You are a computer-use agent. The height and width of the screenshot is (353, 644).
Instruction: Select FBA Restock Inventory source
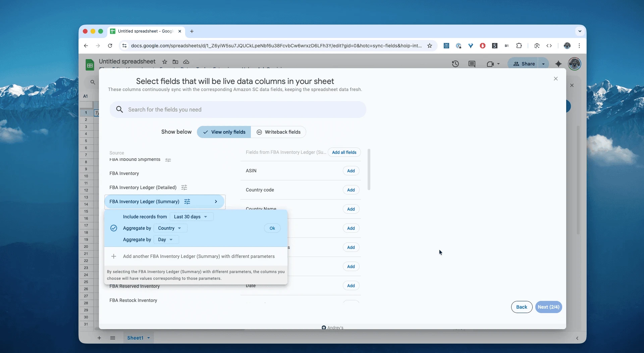tap(133, 300)
